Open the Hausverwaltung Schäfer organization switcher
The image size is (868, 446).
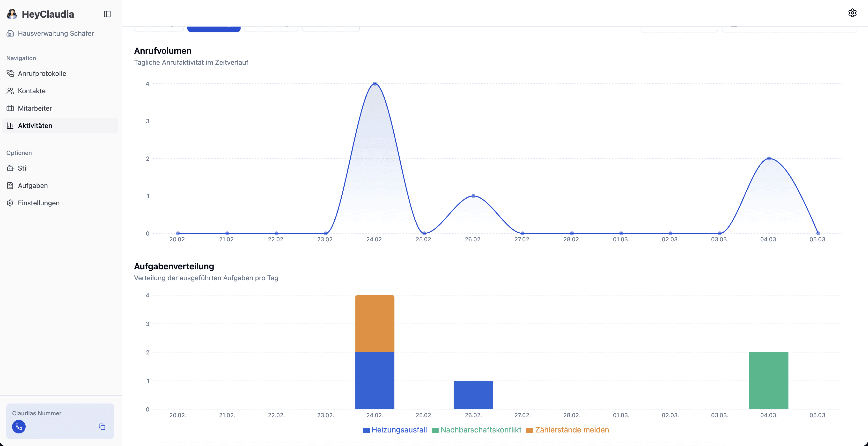pyautogui.click(x=56, y=33)
